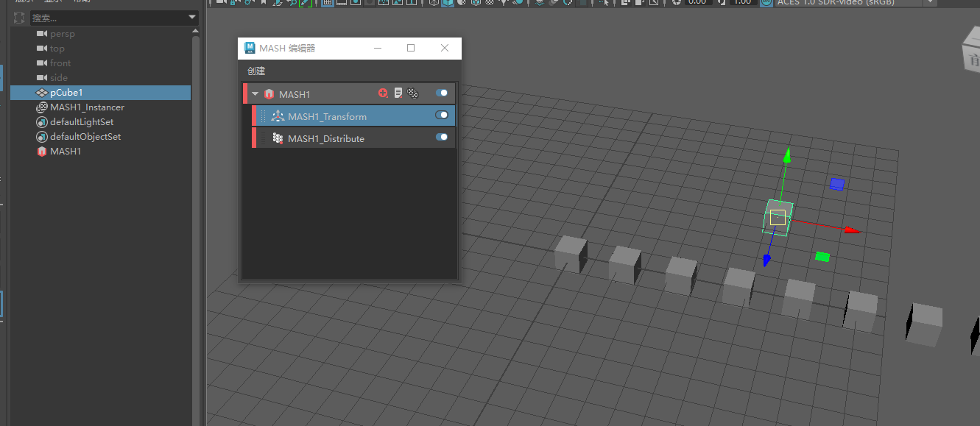Maximize the MASH 编辑器 window
980x426 pixels.
coord(411,48)
